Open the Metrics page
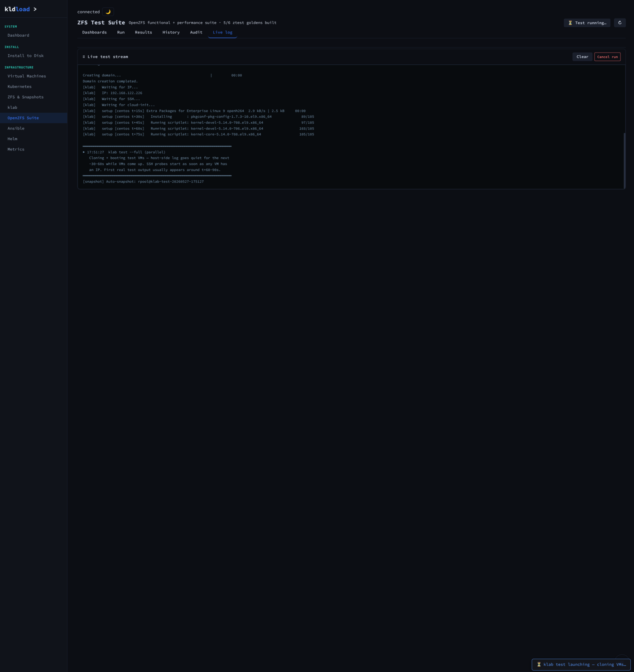634x672 pixels. pyautogui.click(x=34, y=149)
